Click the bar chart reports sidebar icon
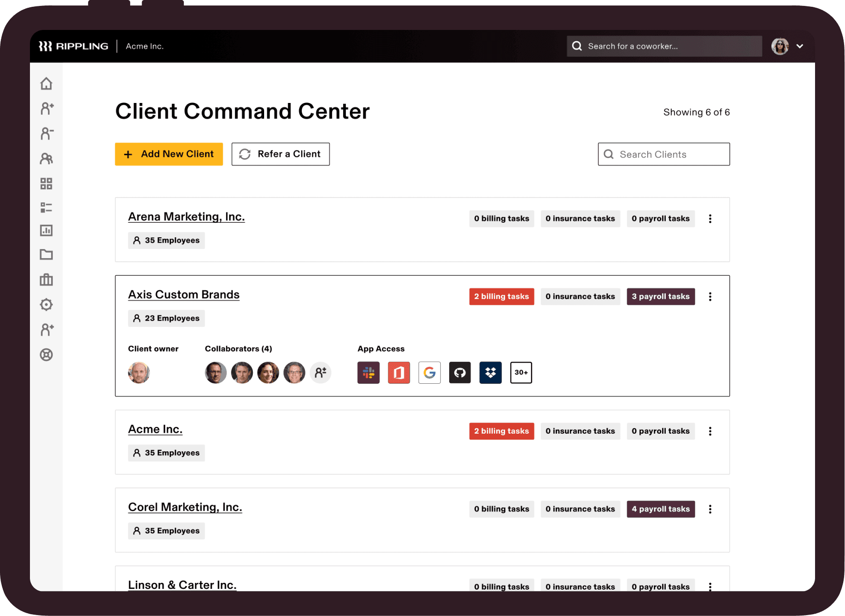This screenshot has width=845, height=616. click(x=46, y=230)
